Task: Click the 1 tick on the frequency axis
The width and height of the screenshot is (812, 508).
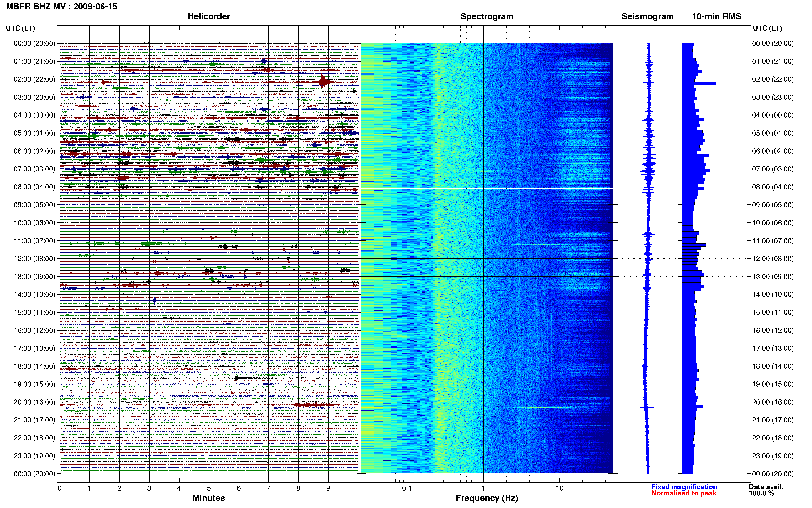Action: pyautogui.click(x=483, y=488)
